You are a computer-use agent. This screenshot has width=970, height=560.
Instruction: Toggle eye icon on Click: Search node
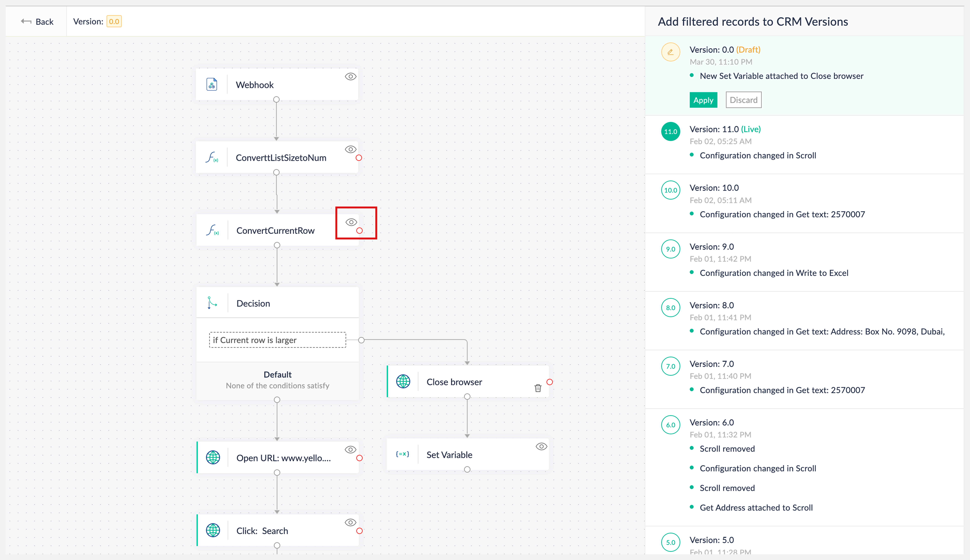[350, 522]
